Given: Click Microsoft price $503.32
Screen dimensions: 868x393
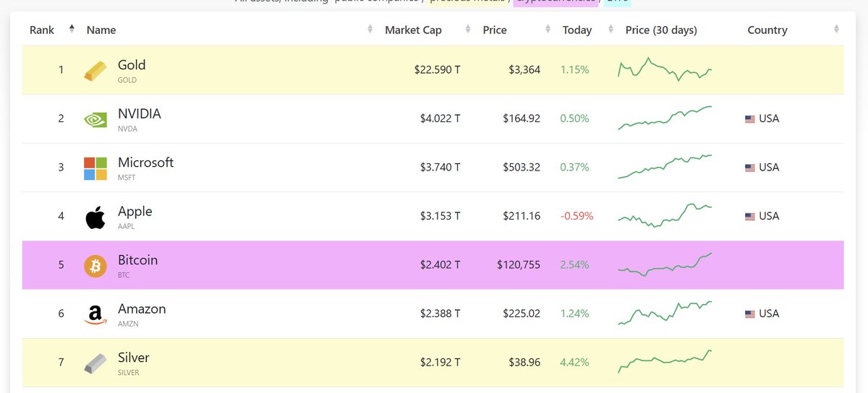Looking at the screenshot, I should pyautogui.click(x=522, y=168).
